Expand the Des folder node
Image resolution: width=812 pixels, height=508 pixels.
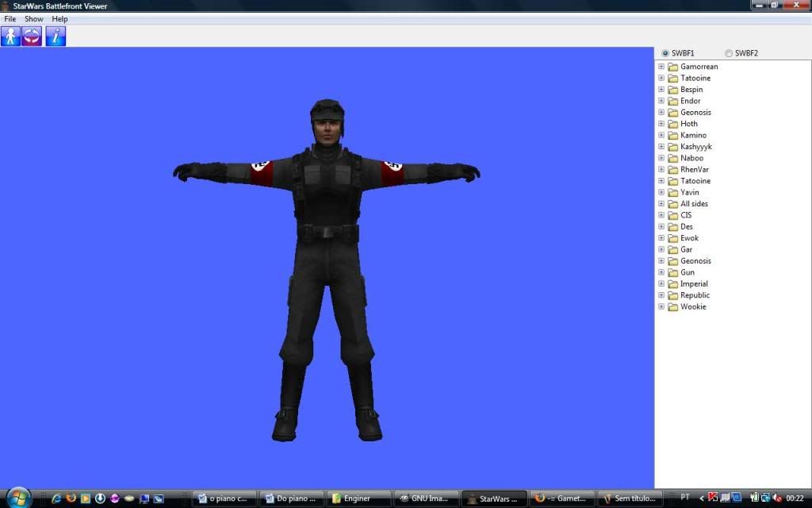(661, 226)
